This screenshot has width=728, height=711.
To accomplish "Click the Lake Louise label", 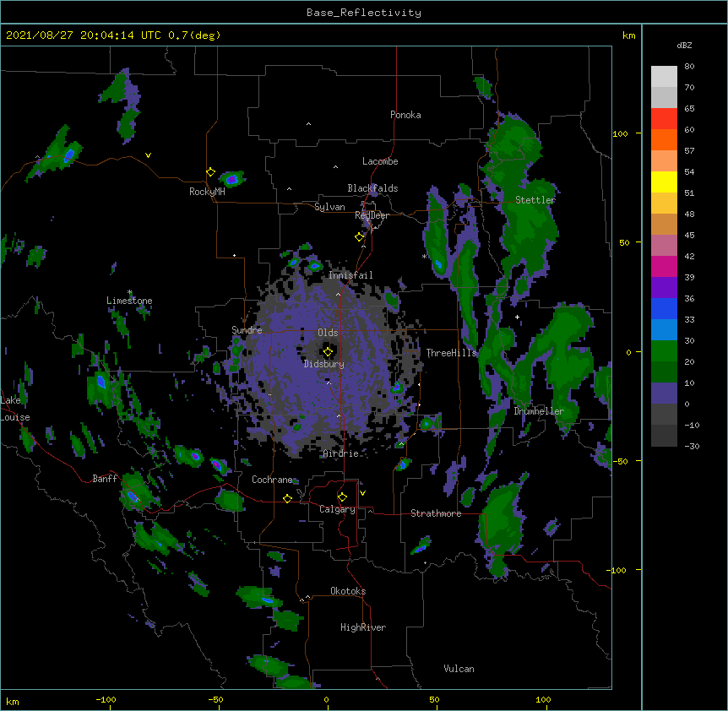I will (15, 409).
